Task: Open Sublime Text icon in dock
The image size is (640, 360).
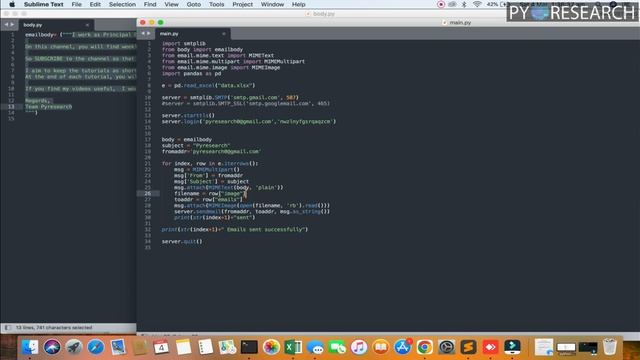Action: [x=469, y=347]
